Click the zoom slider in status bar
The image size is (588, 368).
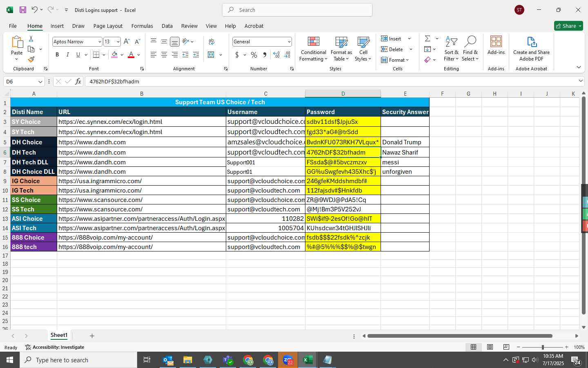coord(543,347)
